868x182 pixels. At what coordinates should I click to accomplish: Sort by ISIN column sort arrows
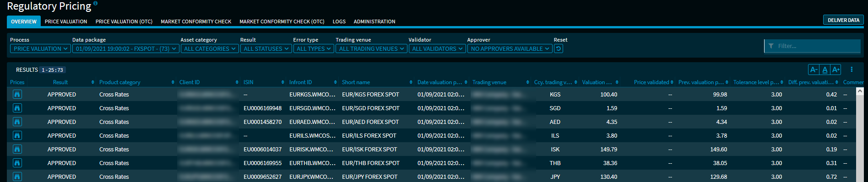tap(283, 82)
